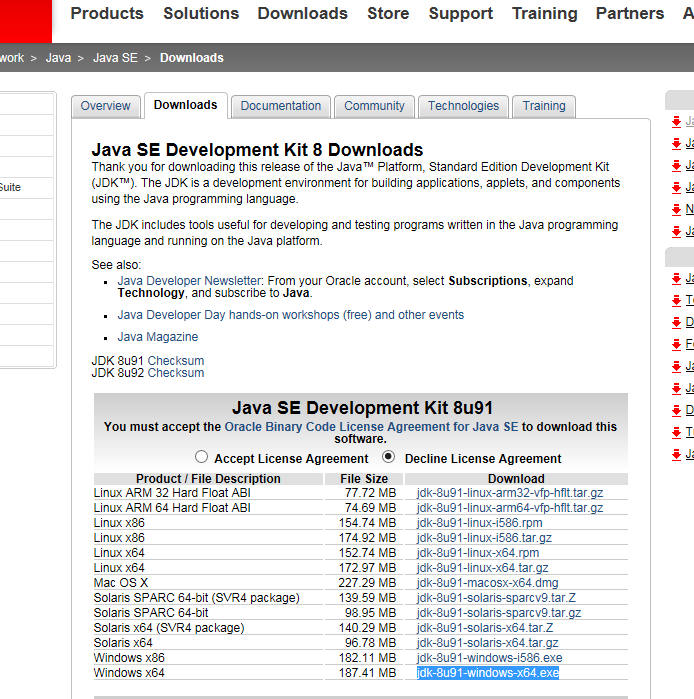The image size is (694, 699).
Task: Go to Java in the breadcrumb
Action: coord(58,58)
